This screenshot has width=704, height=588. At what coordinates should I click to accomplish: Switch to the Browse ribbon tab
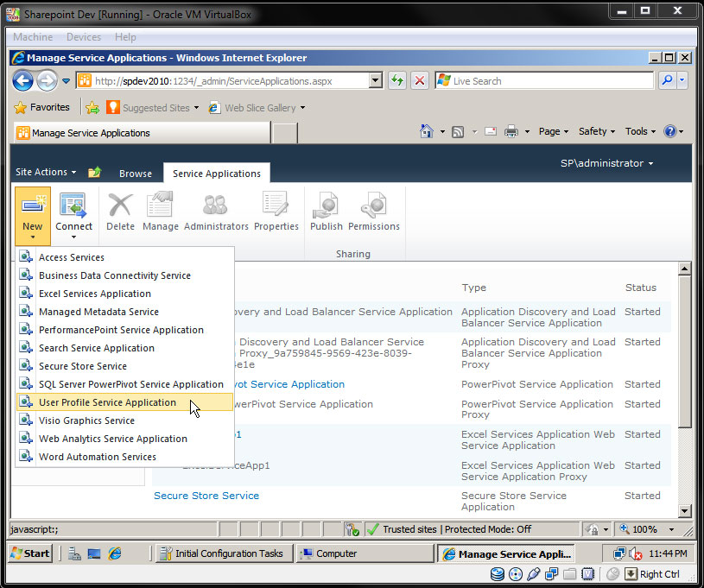pyautogui.click(x=135, y=174)
